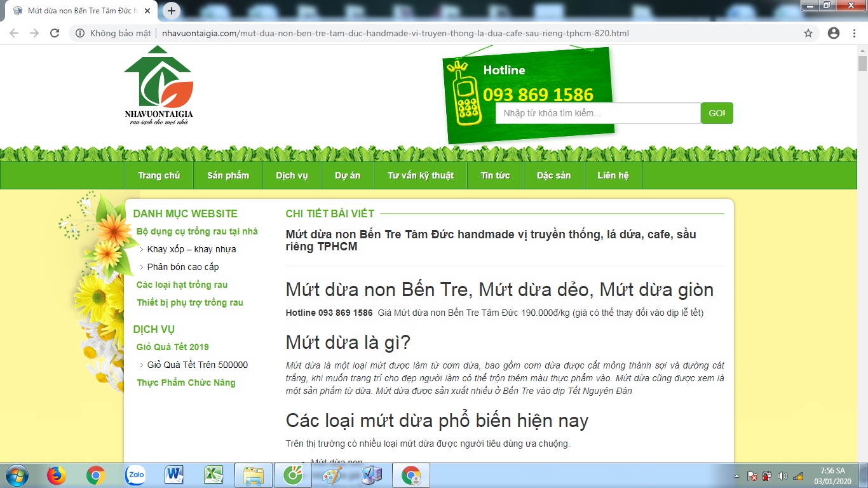Open the Chrome profile avatar icon
Screen dimensions: 868x488
click(834, 33)
